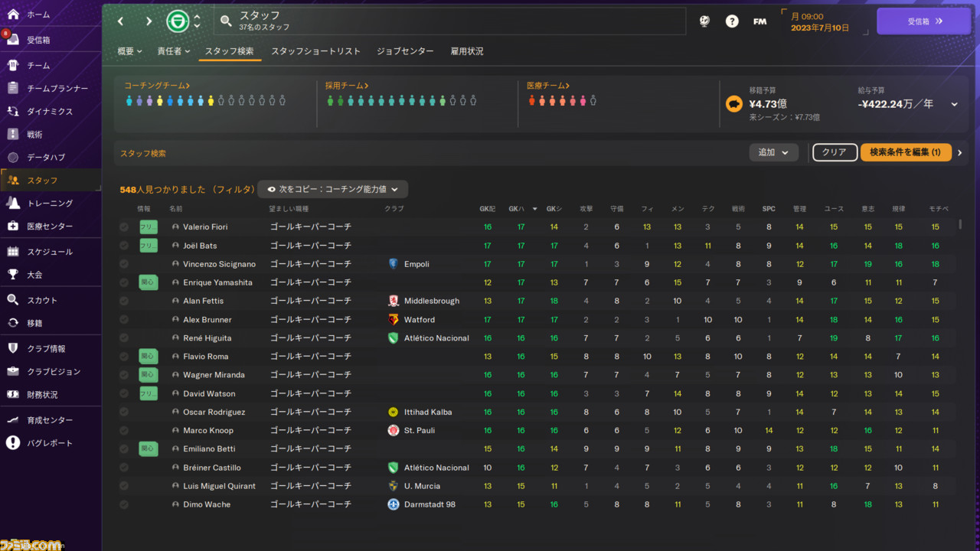Open the help question mark icon

click(732, 21)
